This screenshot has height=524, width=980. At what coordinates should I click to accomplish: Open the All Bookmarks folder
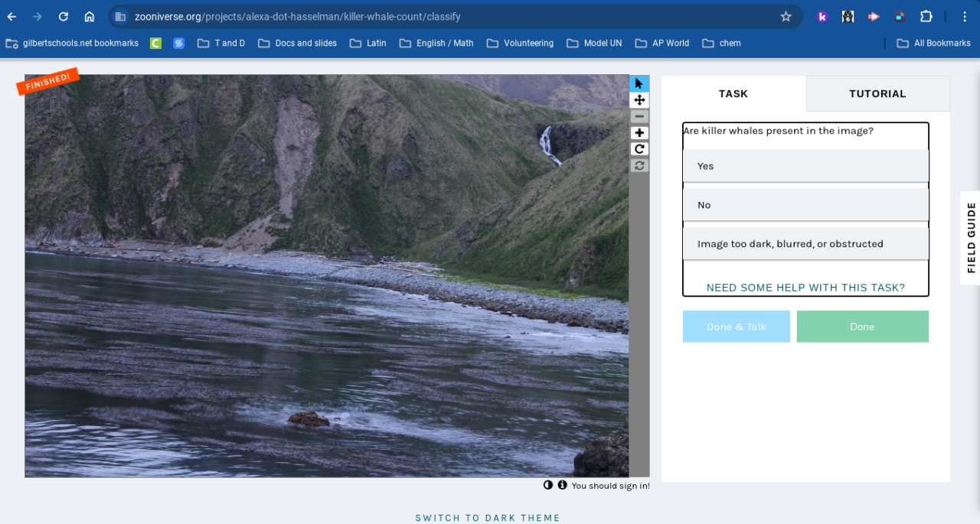click(933, 43)
